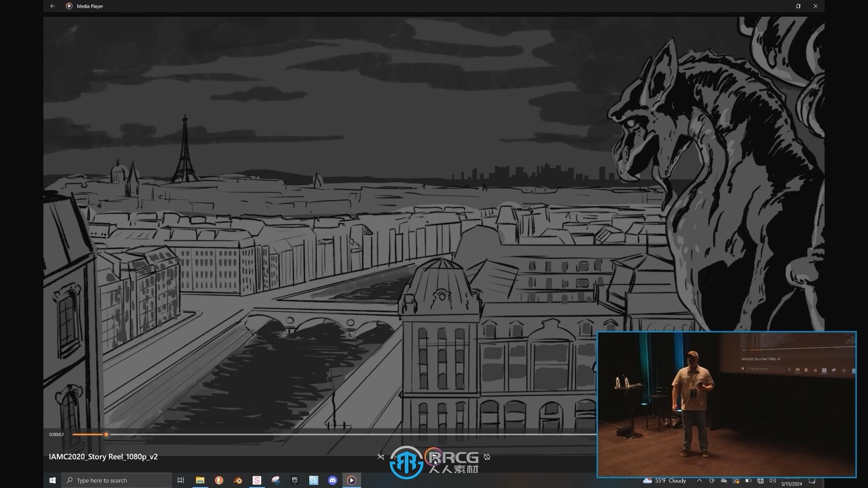Click the orange seek bar handle
The width and height of the screenshot is (868, 488).
(106, 435)
